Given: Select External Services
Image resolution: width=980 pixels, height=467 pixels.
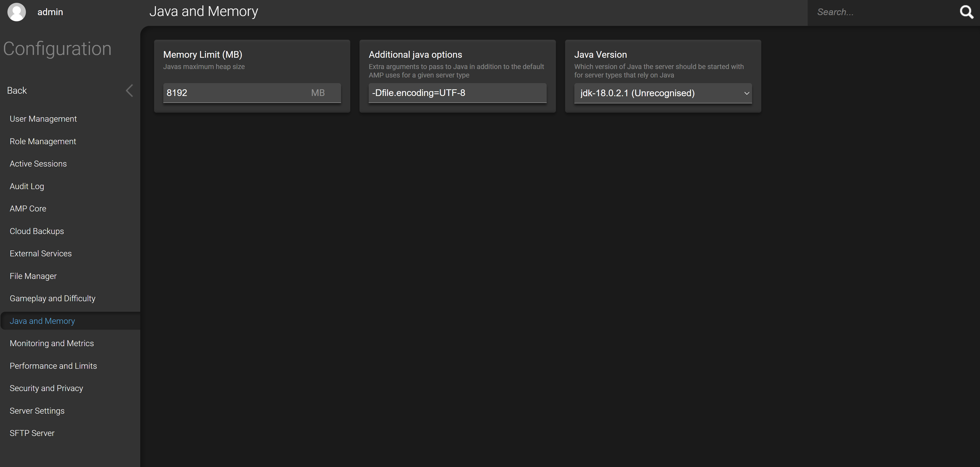Looking at the screenshot, I should [x=70, y=254].
